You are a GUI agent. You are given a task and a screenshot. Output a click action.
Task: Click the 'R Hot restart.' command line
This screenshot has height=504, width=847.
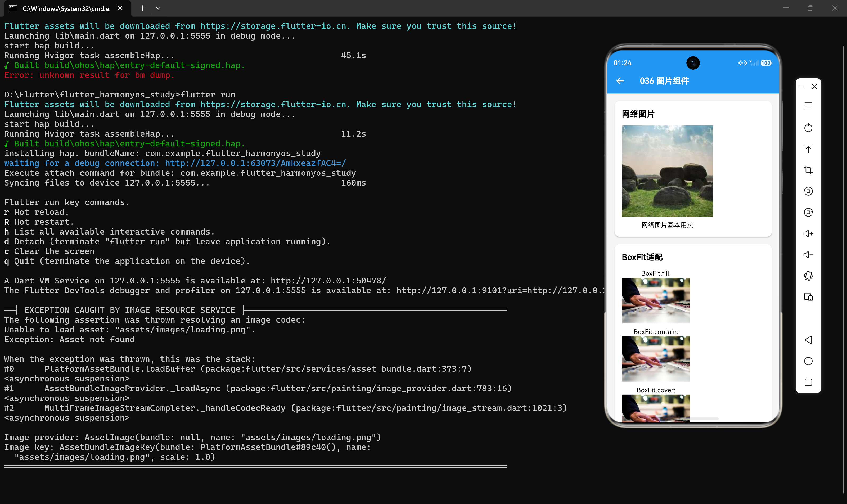coord(39,222)
